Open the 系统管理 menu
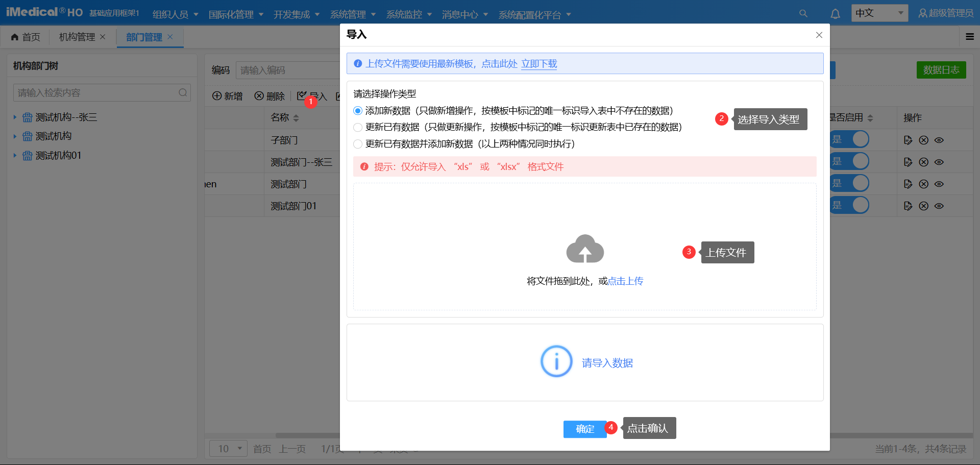 [x=353, y=14]
